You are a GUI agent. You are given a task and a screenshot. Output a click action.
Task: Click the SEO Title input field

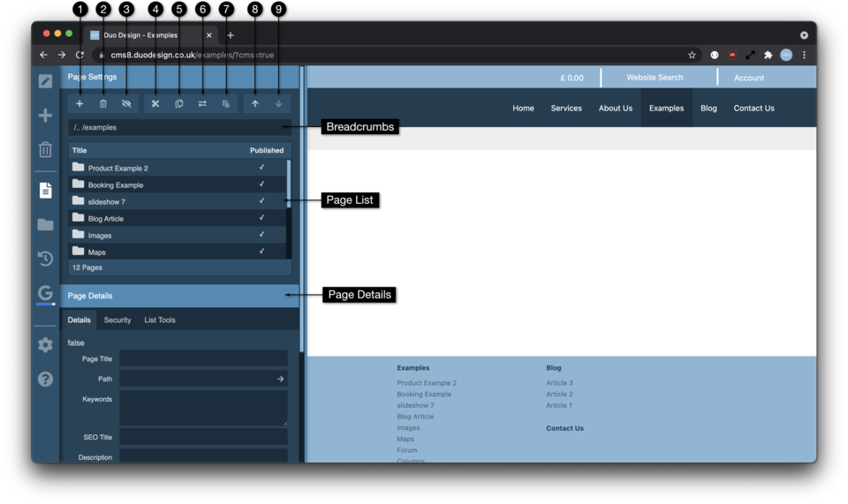[x=203, y=436]
